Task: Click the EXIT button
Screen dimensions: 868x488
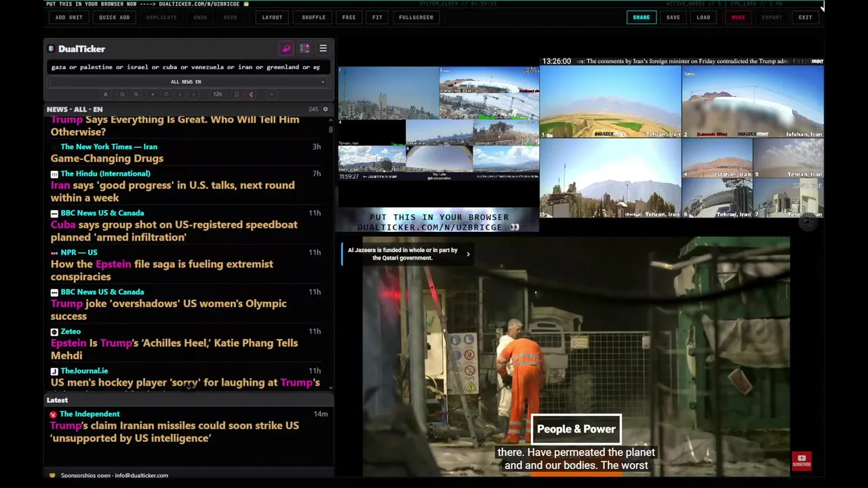Action: (805, 17)
